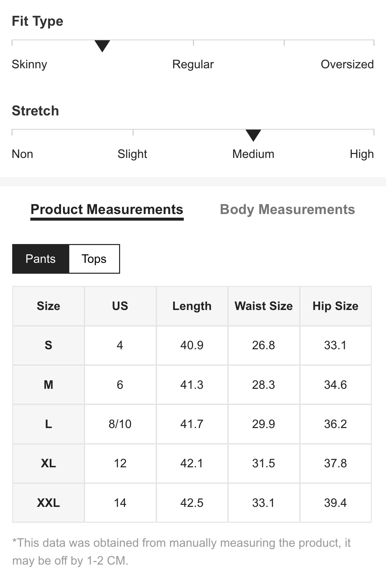Click the US column header

coord(120,306)
